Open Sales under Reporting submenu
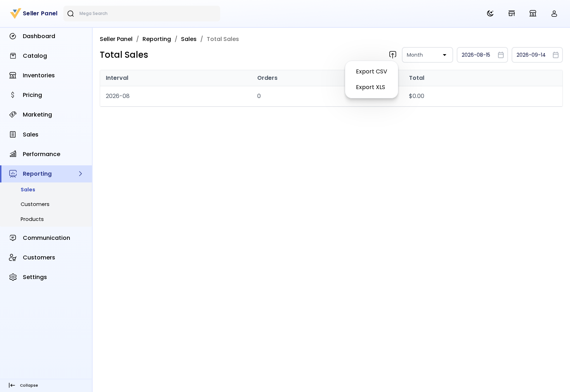Image resolution: width=570 pixels, height=392 pixels. [28, 190]
